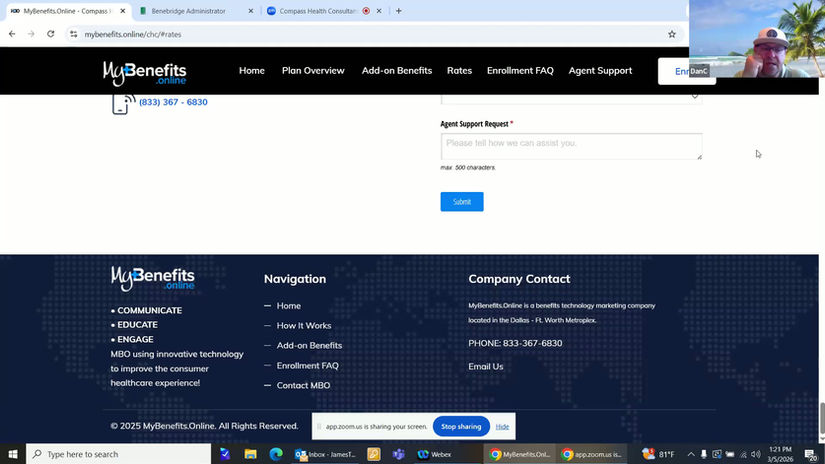Click the browser forward arrow
Screen dimensions: 825x464
31,34
